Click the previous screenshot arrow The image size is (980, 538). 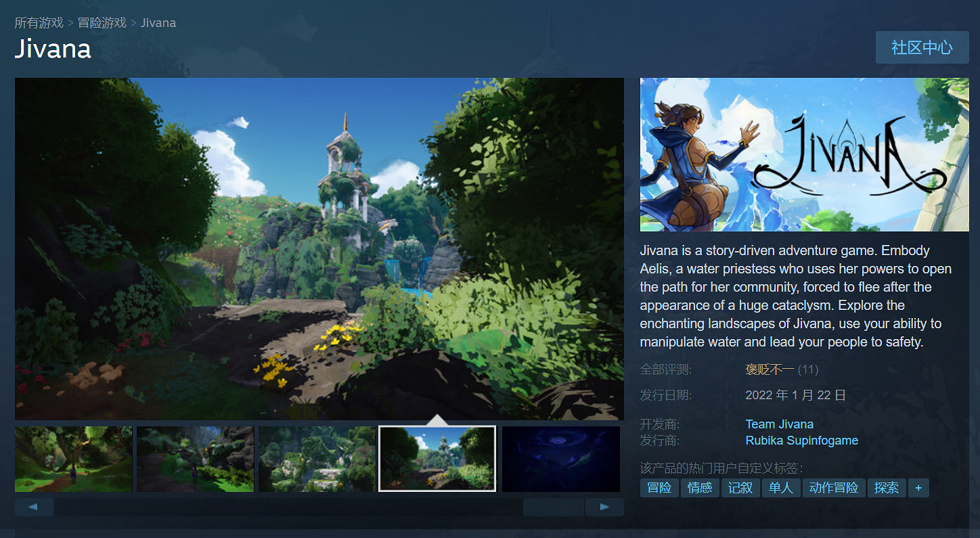click(34, 506)
